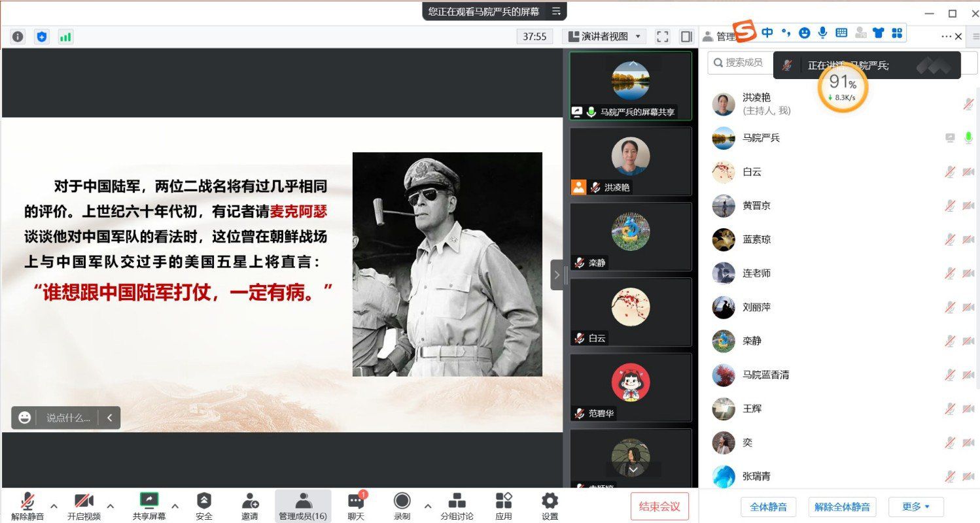Open the Manage Members (16) panel
The width and height of the screenshot is (980, 523).
tap(303, 506)
